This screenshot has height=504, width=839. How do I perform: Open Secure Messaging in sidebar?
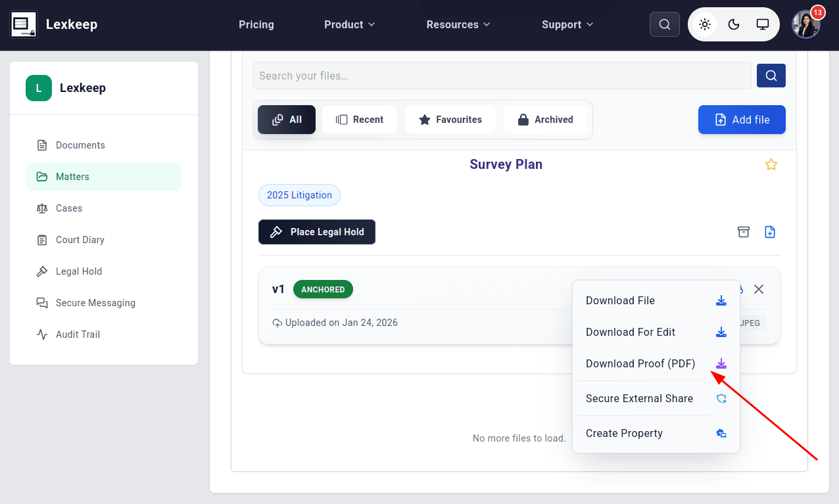click(x=104, y=303)
